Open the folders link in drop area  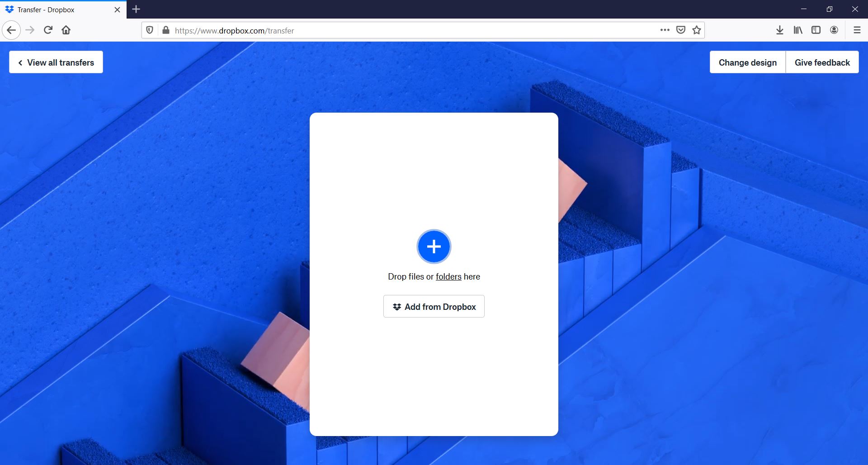coord(448,276)
